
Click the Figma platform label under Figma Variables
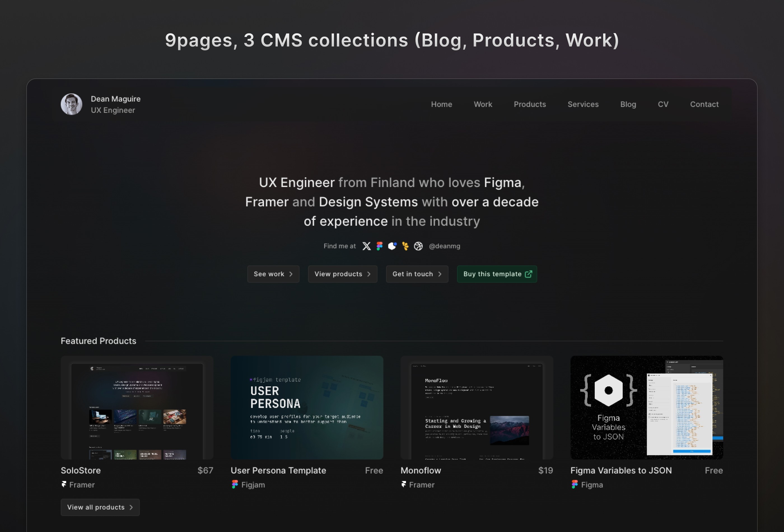592,485
